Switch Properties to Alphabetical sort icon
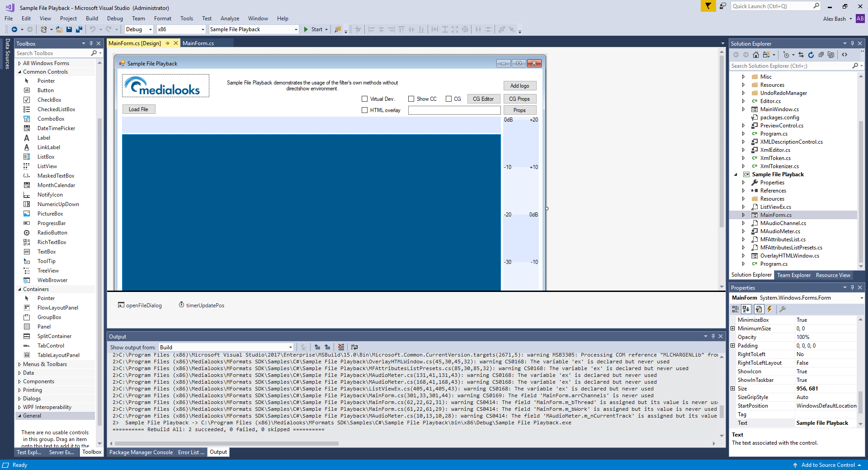Image resolution: width=868 pixels, height=470 pixels. click(746, 309)
